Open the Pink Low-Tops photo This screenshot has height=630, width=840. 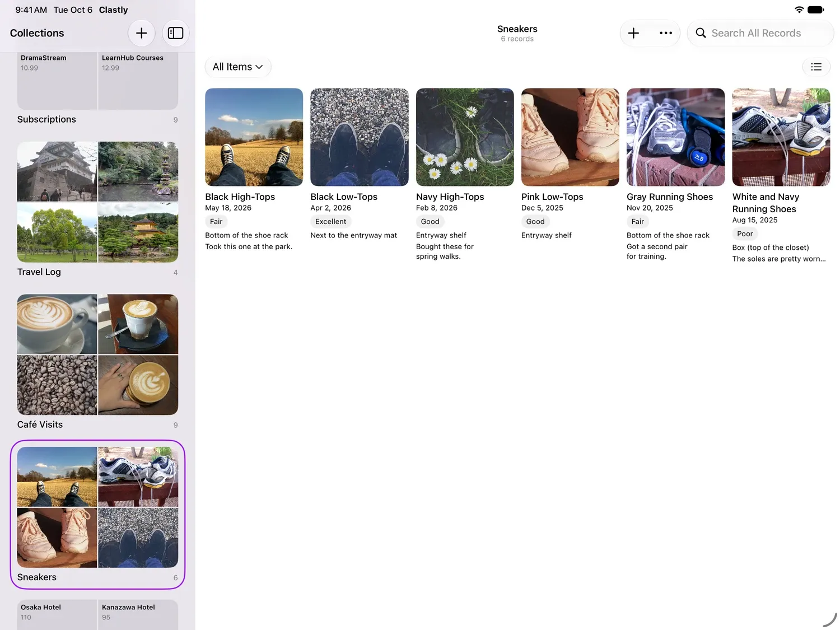pyautogui.click(x=570, y=137)
